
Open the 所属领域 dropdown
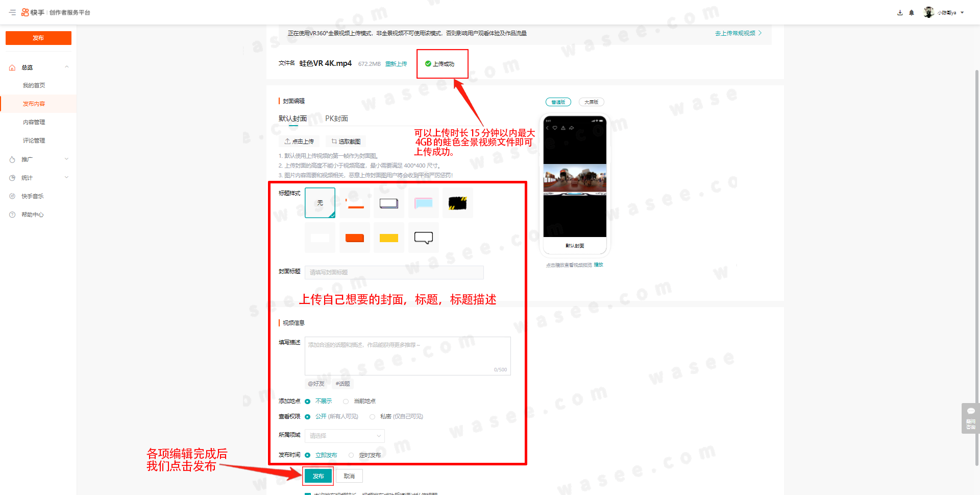click(345, 436)
